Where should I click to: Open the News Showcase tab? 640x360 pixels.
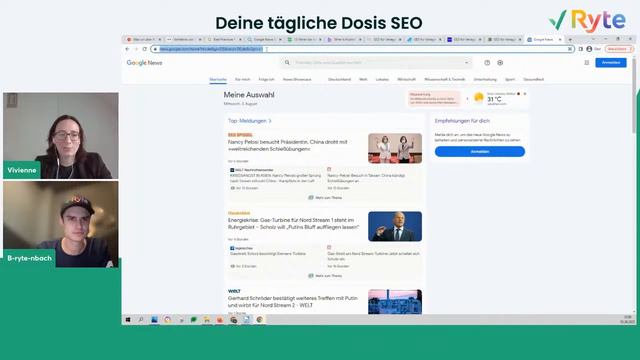pyautogui.click(x=297, y=80)
